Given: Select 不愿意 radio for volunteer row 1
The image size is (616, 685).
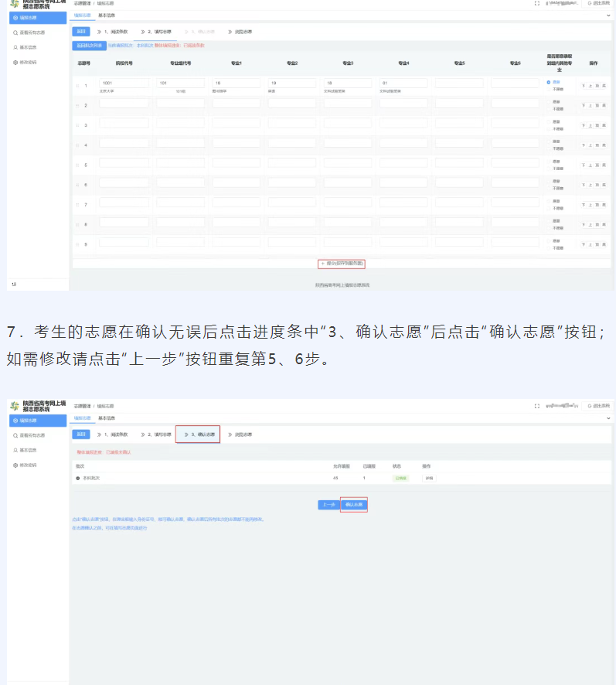Looking at the screenshot, I should 549,89.
